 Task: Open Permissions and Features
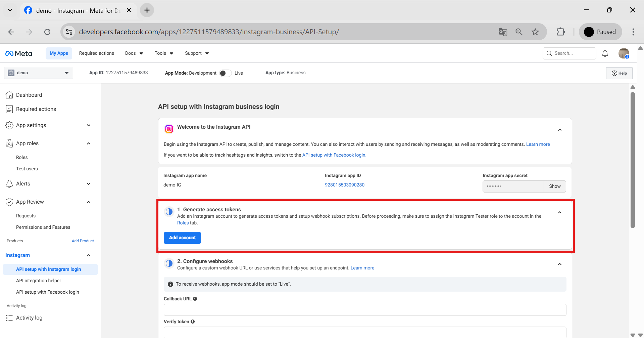tap(43, 227)
